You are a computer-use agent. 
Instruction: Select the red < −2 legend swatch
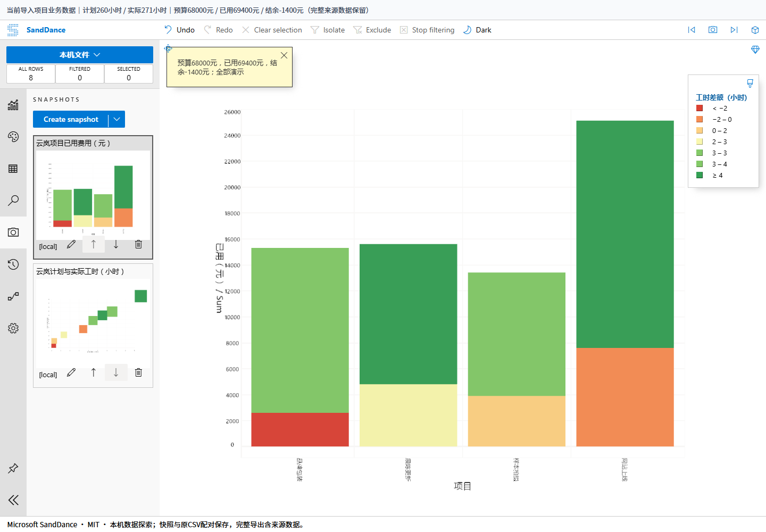point(700,108)
